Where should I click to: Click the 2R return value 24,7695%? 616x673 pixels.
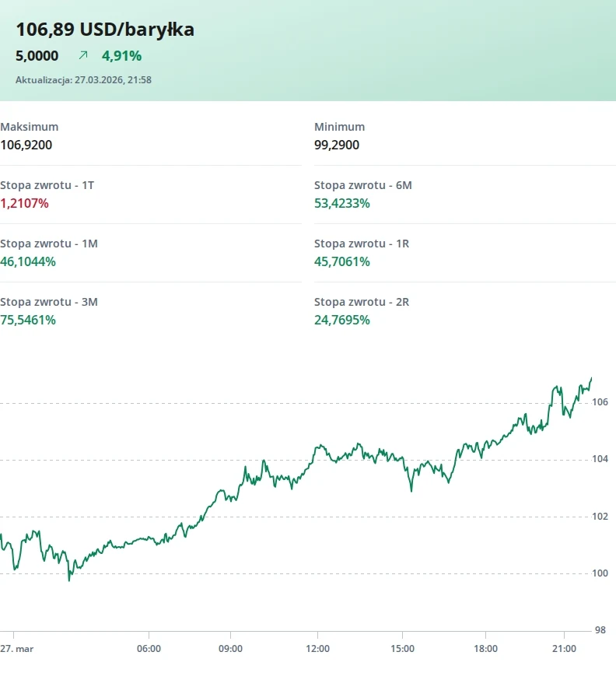tap(342, 320)
